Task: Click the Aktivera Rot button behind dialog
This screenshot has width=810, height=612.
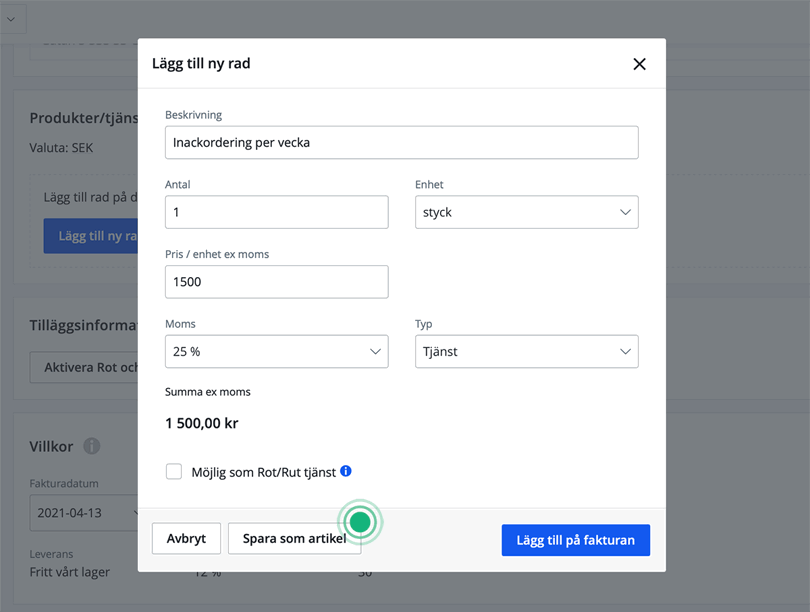Action: (x=85, y=368)
